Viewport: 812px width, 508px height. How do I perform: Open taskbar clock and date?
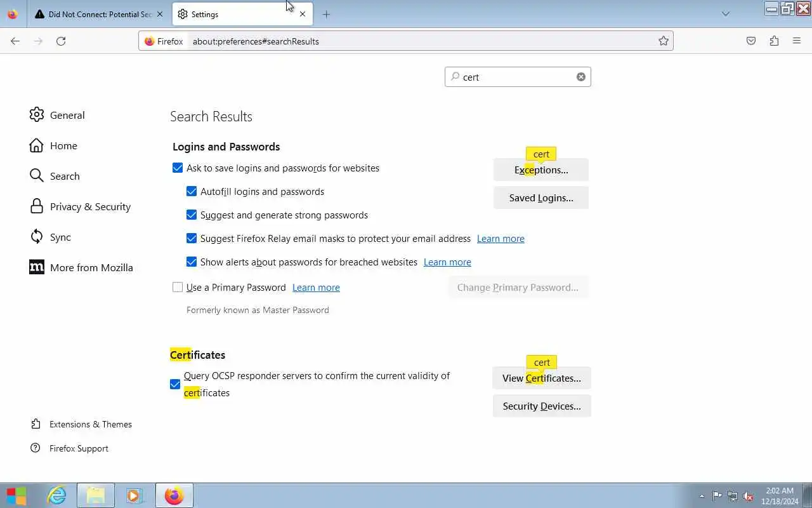point(780,496)
